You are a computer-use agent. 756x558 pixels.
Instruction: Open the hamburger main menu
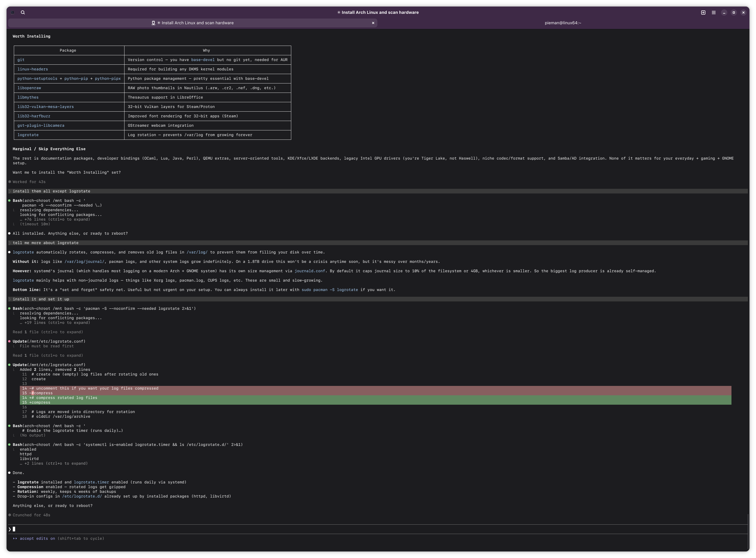pyautogui.click(x=713, y=13)
